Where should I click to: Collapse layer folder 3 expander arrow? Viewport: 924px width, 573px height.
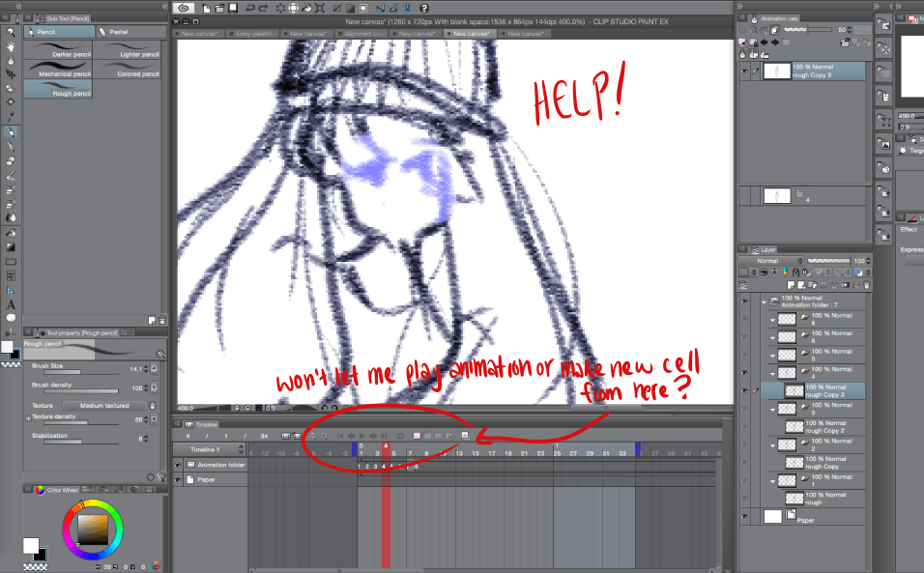pyautogui.click(x=772, y=410)
